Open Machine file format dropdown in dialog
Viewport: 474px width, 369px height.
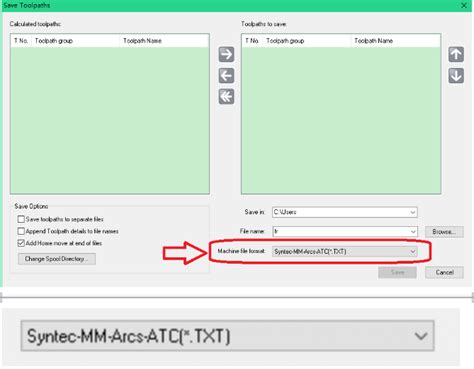345,251
